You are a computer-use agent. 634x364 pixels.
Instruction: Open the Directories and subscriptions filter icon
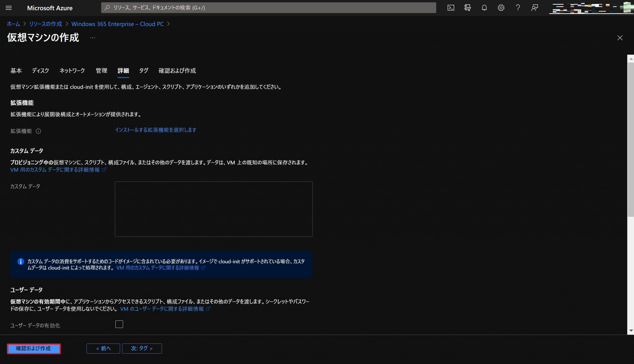tap(467, 8)
